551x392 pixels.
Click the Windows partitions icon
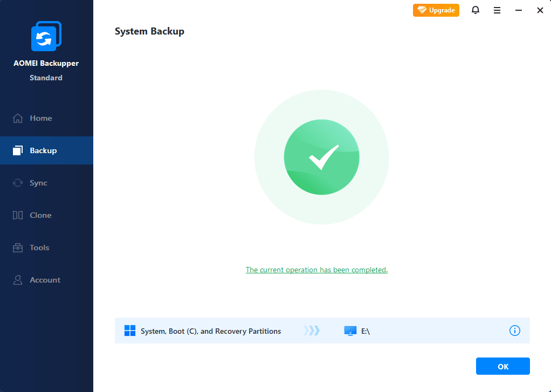click(129, 331)
